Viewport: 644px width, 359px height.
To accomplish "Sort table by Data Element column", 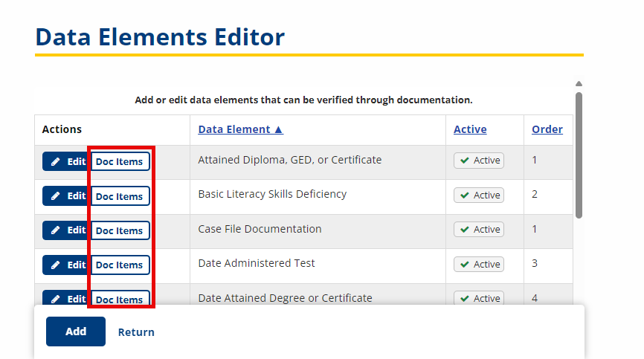I will point(241,129).
